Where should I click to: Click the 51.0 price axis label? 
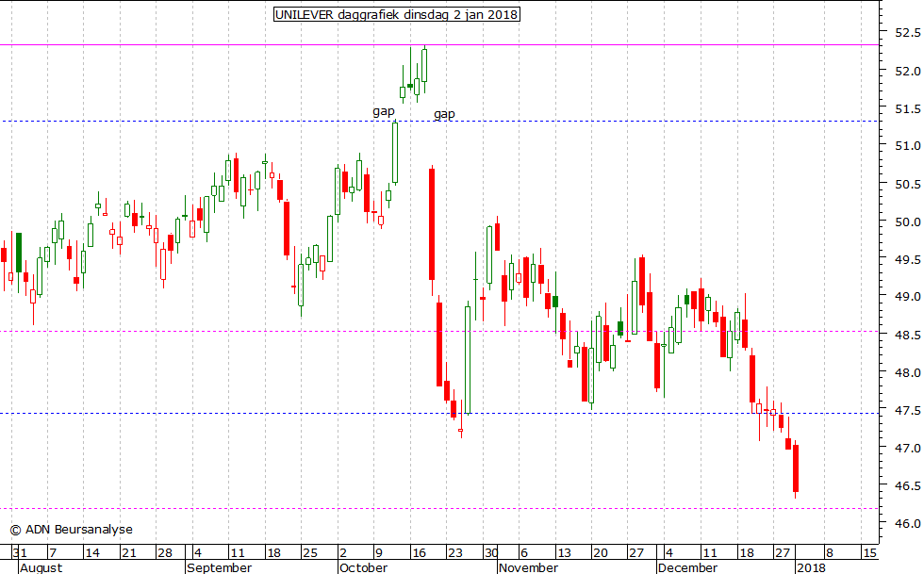(x=907, y=145)
